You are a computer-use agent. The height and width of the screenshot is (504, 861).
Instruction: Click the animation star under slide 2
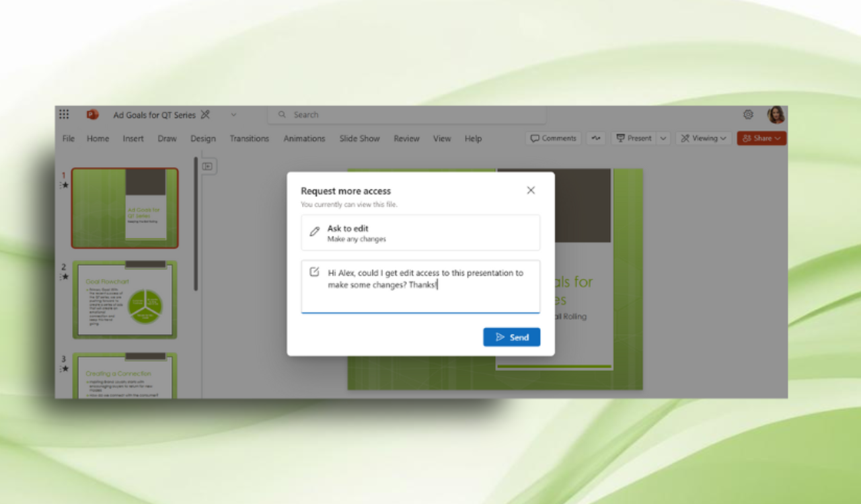65,277
